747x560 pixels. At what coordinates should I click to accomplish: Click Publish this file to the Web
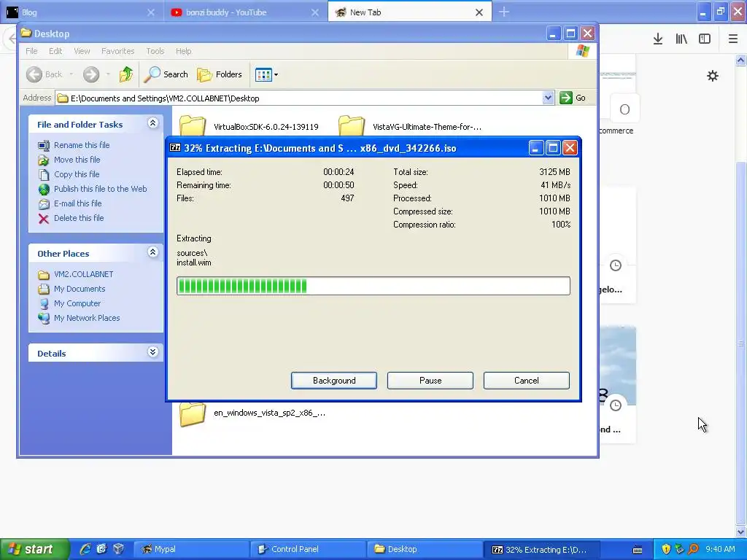(100, 189)
